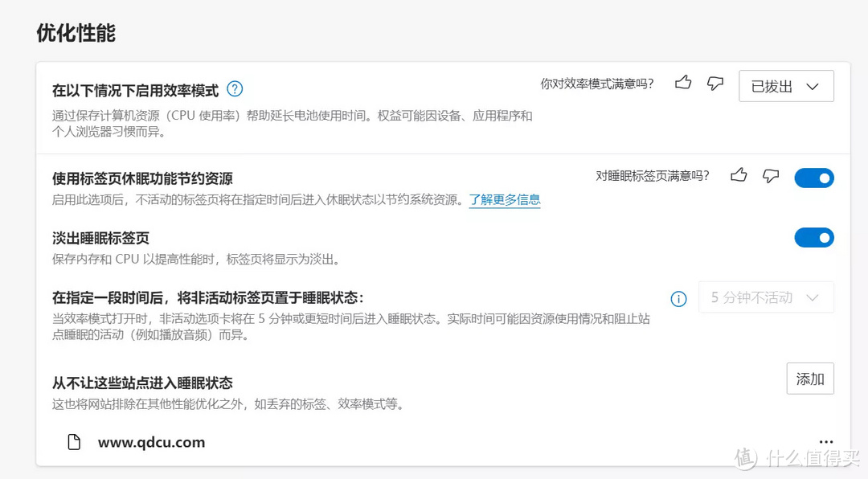Give thumbs down feedback for 效率模式
Viewport: 868px width, 479px height.
[x=714, y=83]
